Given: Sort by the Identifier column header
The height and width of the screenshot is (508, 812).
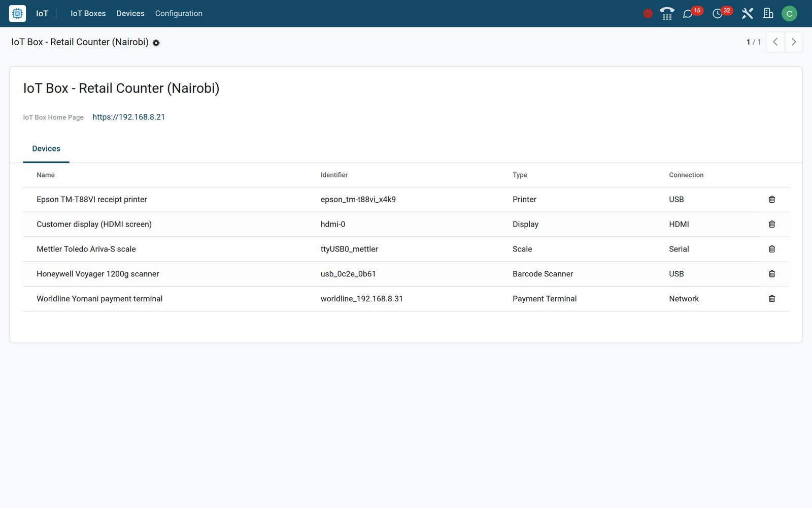Looking at the screenshot, I should pyautogui.click(x=334, y=175).
